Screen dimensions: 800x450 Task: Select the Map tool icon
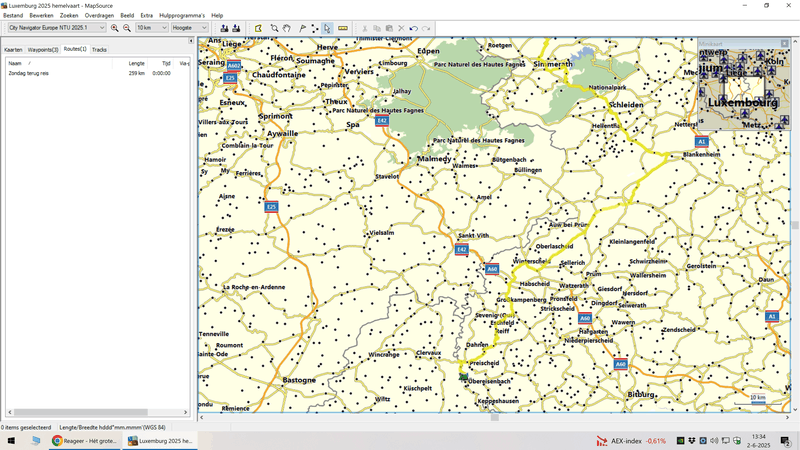(x=258, y=28)
